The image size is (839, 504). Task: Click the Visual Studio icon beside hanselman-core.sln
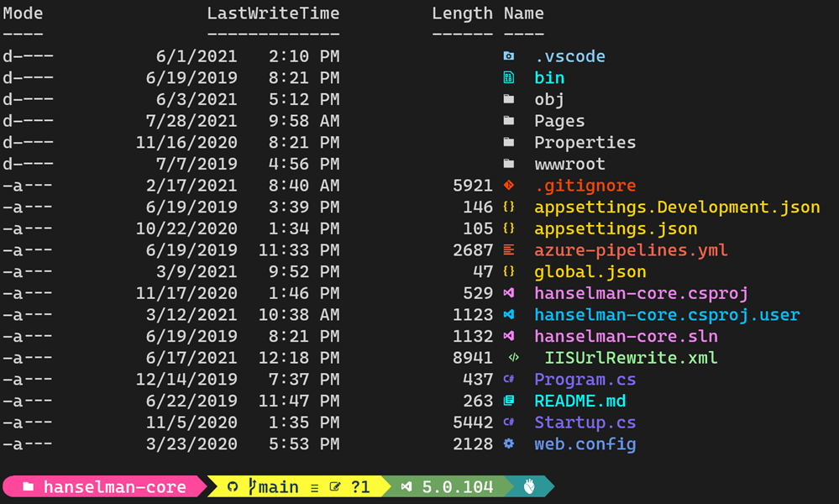click(x=511, y=335)
